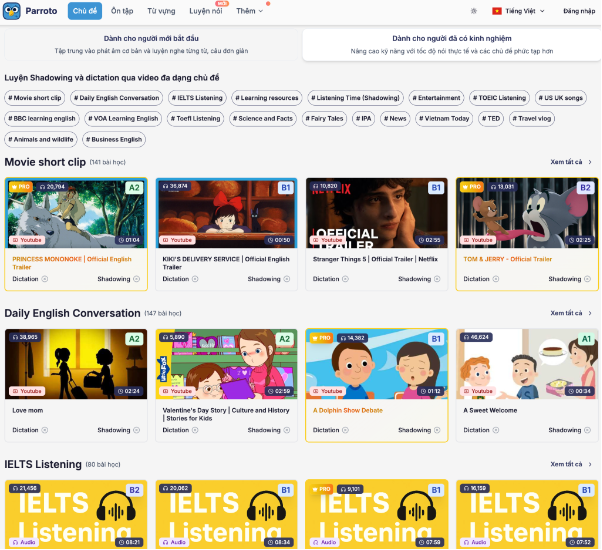Open Xem tất cả for IELTS Listening
The image size is (602, 550).
click(571, 465)
